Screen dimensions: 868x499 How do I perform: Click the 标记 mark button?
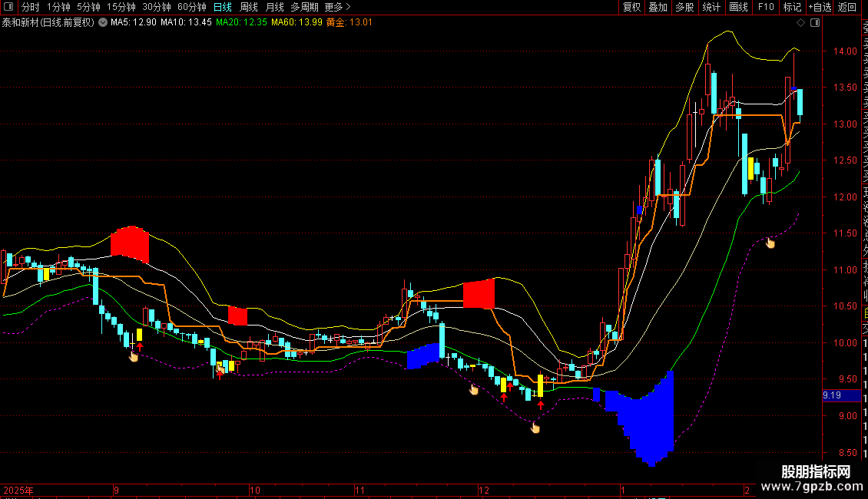pyautogui.click(x=792, y=7)
